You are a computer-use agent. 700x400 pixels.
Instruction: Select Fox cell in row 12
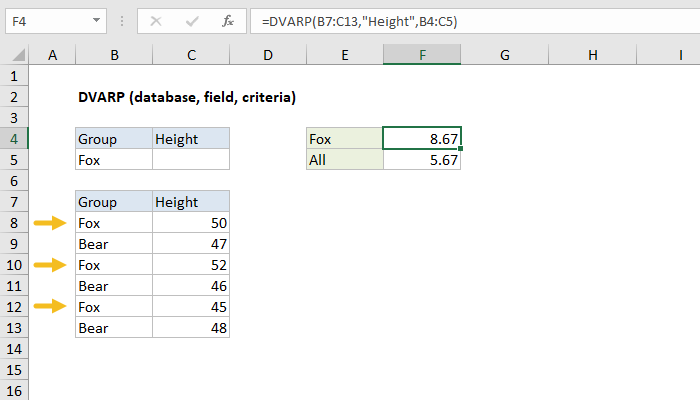click(114, 307)
